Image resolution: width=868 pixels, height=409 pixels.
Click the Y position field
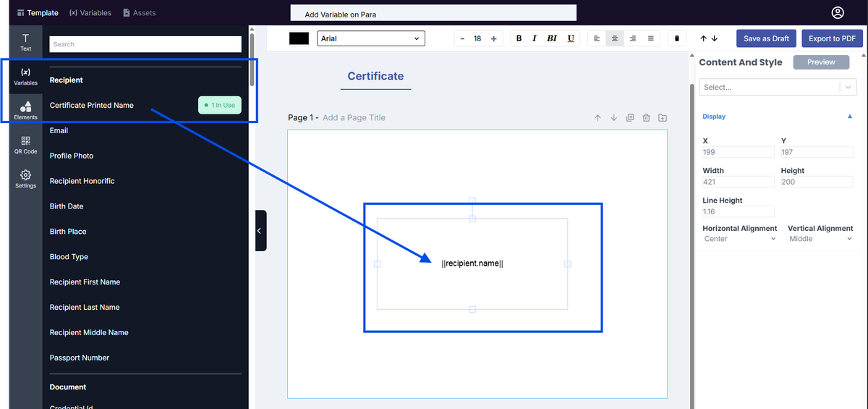point(817,152)
